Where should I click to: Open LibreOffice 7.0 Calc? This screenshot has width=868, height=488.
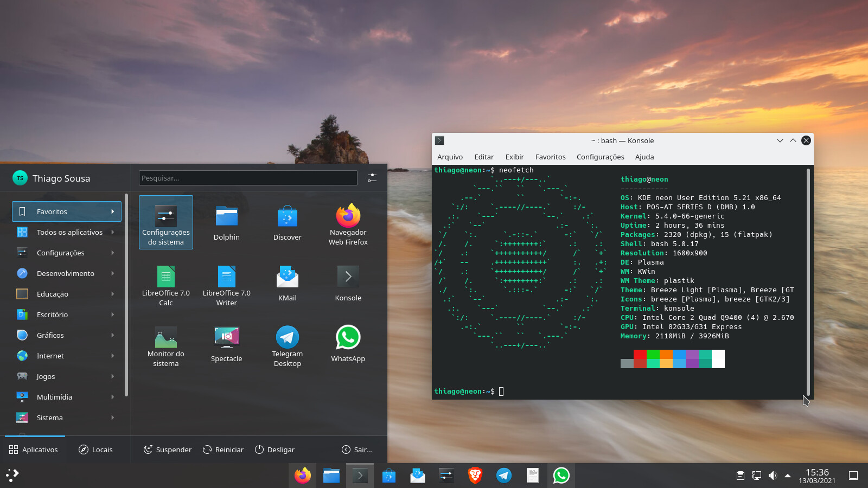[x=166, y=283]
